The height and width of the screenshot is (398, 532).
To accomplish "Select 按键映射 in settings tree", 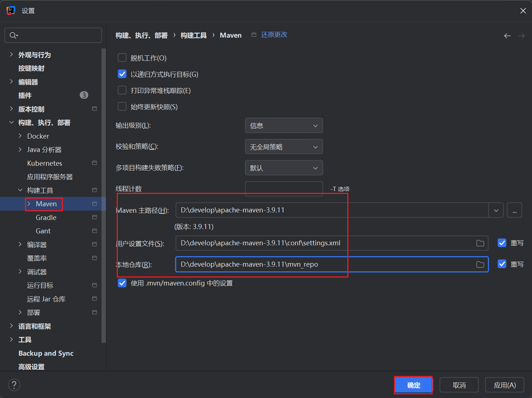I will 31,68.
